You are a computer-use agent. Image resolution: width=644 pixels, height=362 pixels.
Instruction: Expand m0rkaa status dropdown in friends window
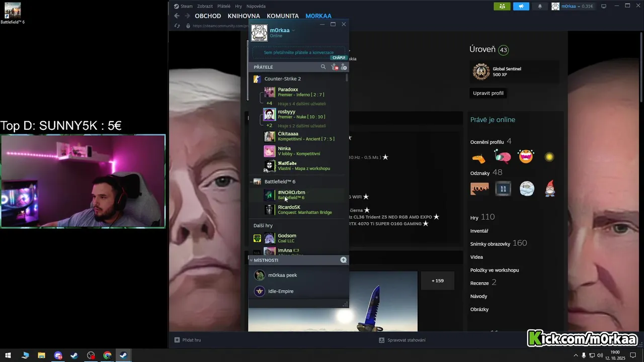pyautogui.click(x=293, y=31)
